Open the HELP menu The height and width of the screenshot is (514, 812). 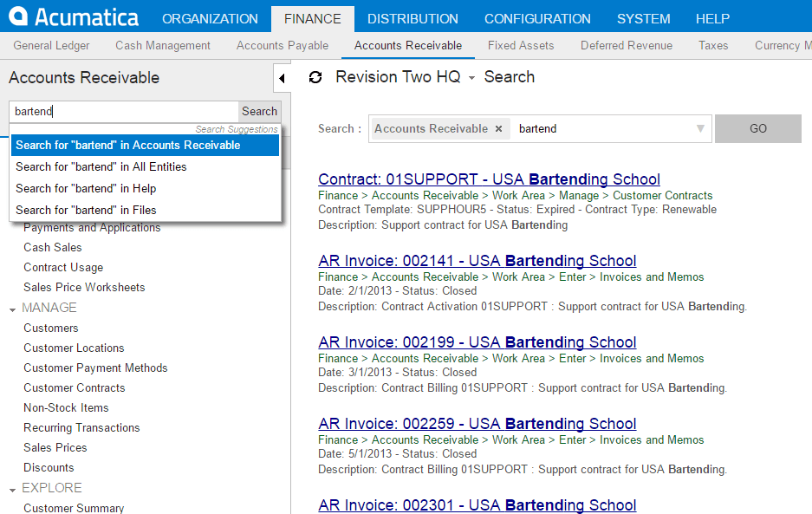(712, 19)
